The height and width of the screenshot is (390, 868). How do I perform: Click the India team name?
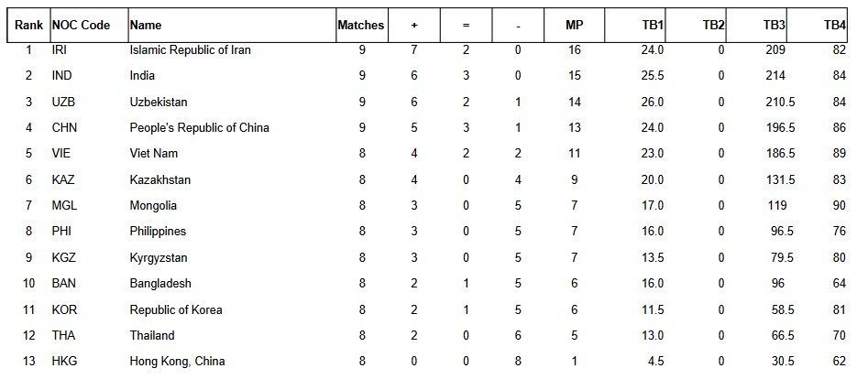point(142,76)
